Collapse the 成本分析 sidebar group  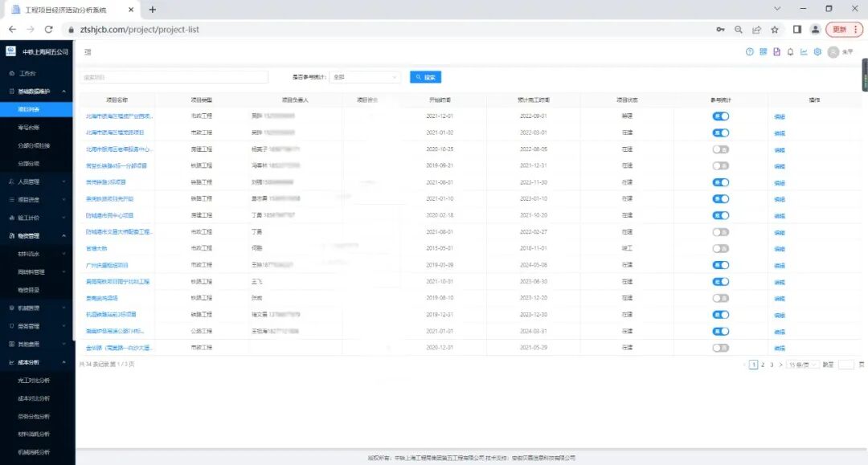point(36,362)
